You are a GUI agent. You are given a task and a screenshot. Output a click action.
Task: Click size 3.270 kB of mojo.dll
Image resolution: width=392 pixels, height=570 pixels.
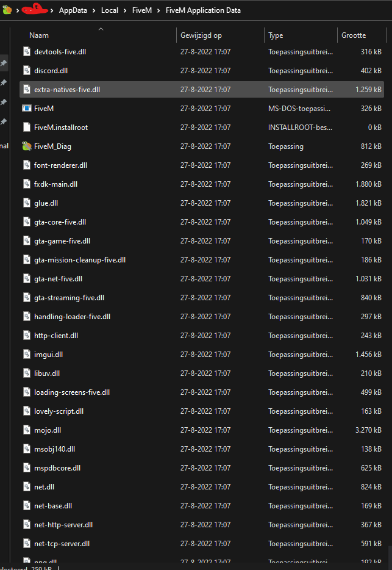[x=368, y=430]
